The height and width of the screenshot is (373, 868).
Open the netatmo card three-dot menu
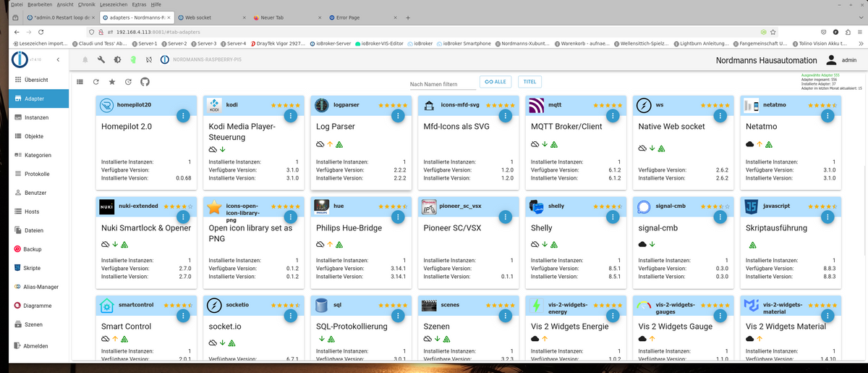pos(827,114)
